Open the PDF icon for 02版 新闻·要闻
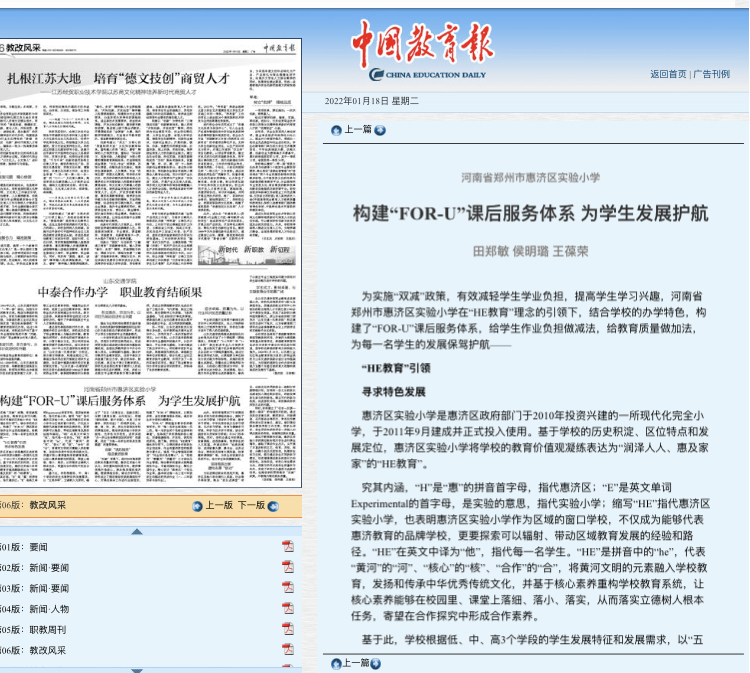750x673 pixels. [x=287, y=567]
